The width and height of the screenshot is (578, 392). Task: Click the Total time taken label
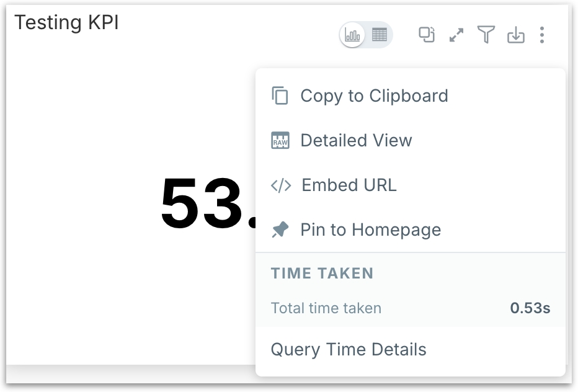coord(326,308)
